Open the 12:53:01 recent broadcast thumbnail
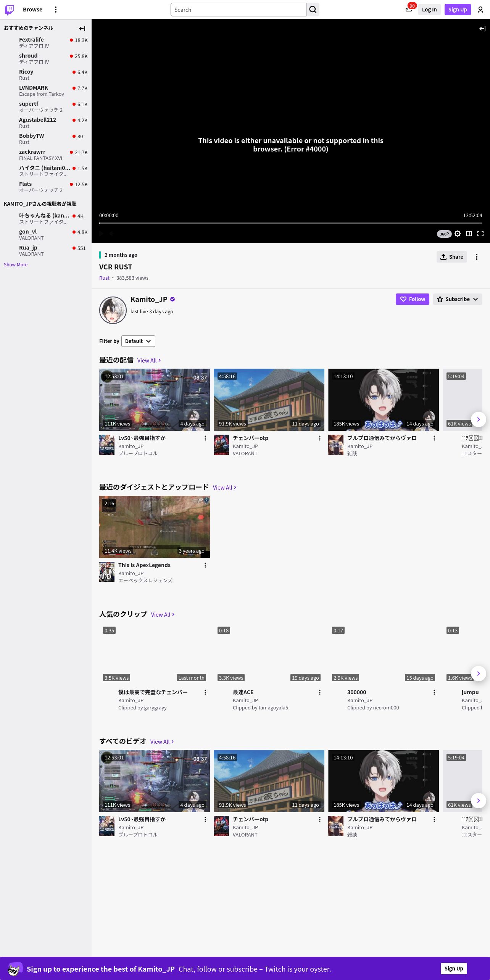The height and width of the screenshot is (980, 490). tap(155, 400)
